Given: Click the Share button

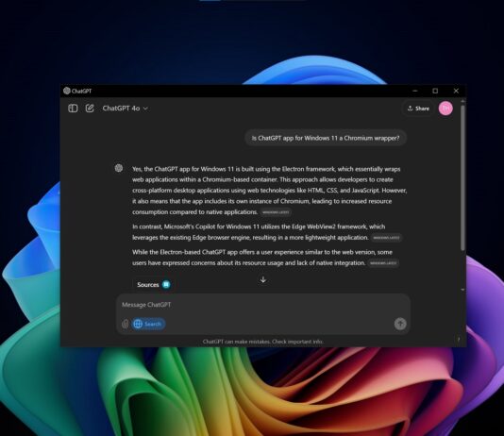Looking at the screenshot, I should (418, 109).
